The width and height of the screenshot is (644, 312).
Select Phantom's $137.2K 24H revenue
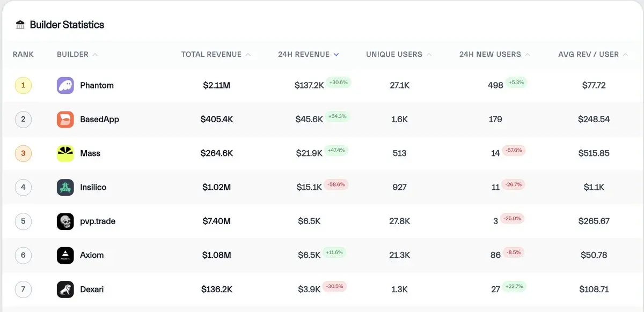pos(309,85)
